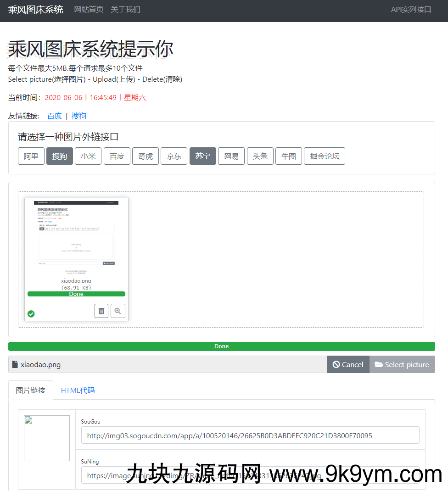Toggle the 搜狗 image host option
This screenshot has width=448, height=491.
click(60, 156)
